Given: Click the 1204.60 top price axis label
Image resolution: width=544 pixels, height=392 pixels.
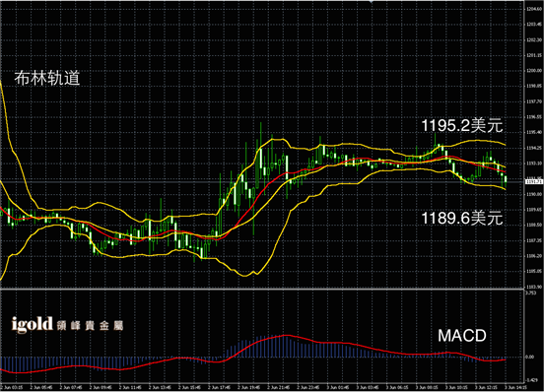Looking at the screenshot, I should coord(534,9).
